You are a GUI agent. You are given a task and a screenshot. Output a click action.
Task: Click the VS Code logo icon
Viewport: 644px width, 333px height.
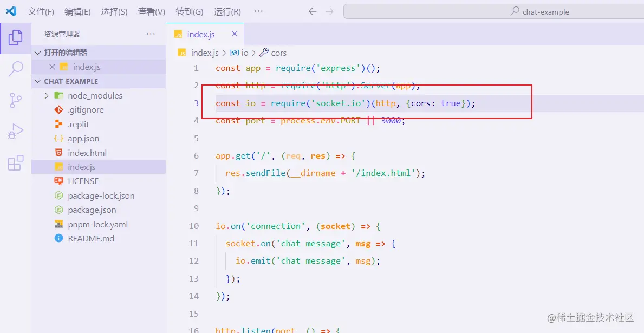[x=11, y=11]
